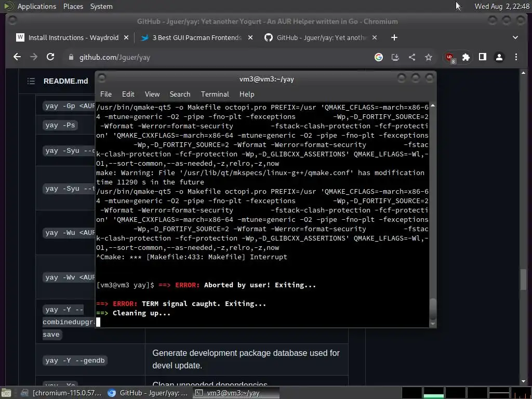Click the yay -Y --gendb code snippet

[x=75, y=361]
